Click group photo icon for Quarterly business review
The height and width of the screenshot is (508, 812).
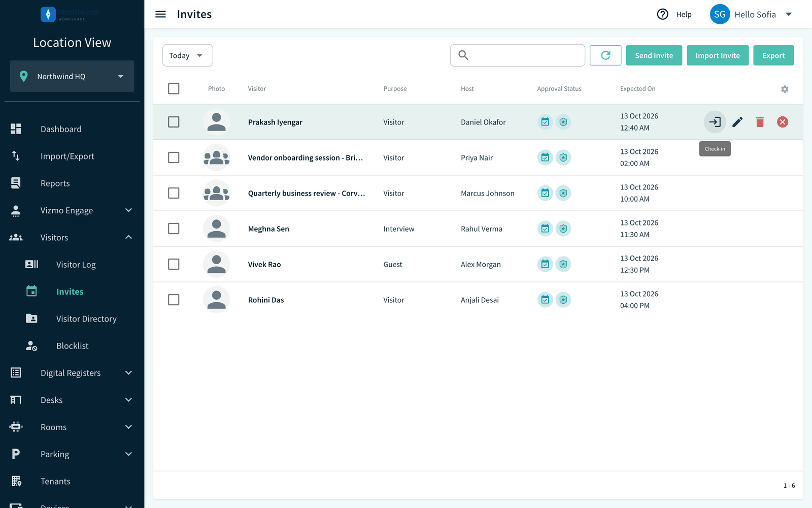coord(216,193)
